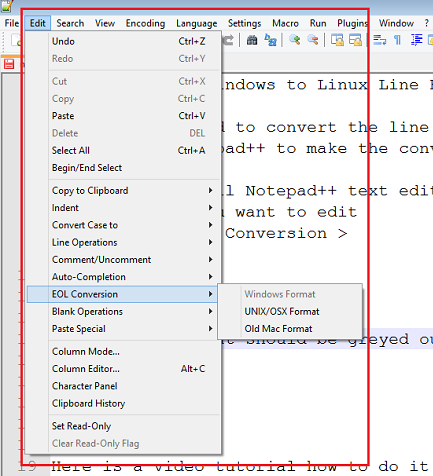This screenshot has width=433, height=476.
Task: Open the Window menu
Action: tap(396, 23)
